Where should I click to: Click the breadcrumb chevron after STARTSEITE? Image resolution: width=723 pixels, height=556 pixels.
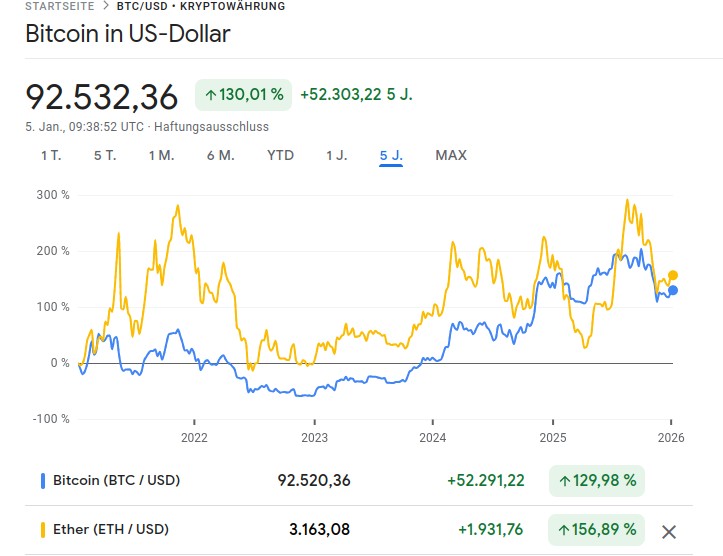point(106,7)
